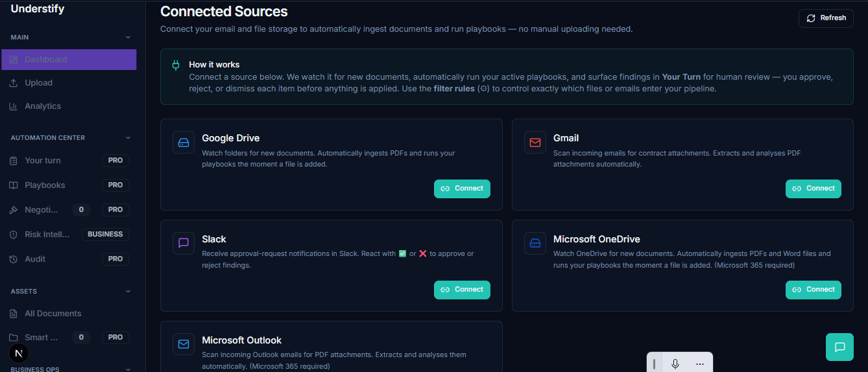This screenshot has height=372, width=868.
Task: Click the Google Drive card icon
Action: (184, 143)
